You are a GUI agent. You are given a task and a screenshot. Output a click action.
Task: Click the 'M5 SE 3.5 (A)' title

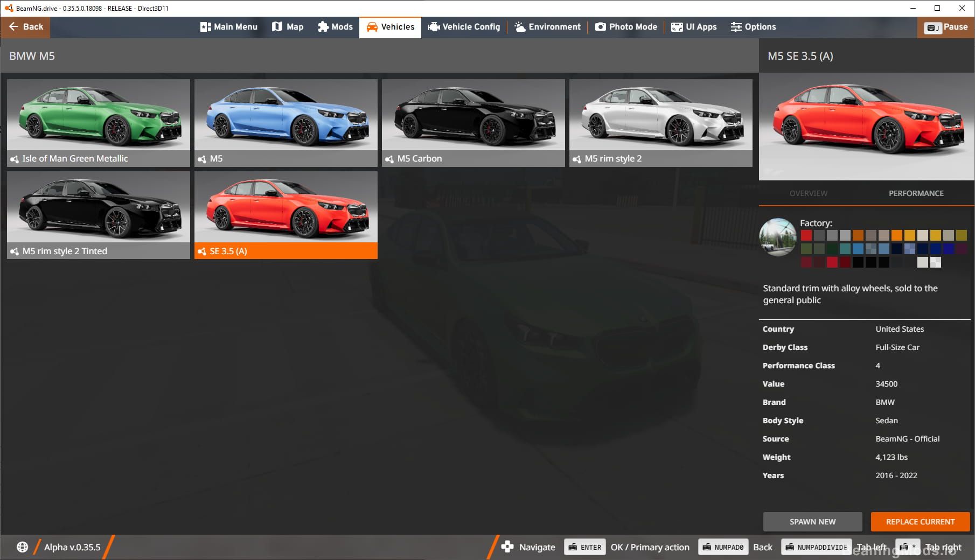coord(800,56)
